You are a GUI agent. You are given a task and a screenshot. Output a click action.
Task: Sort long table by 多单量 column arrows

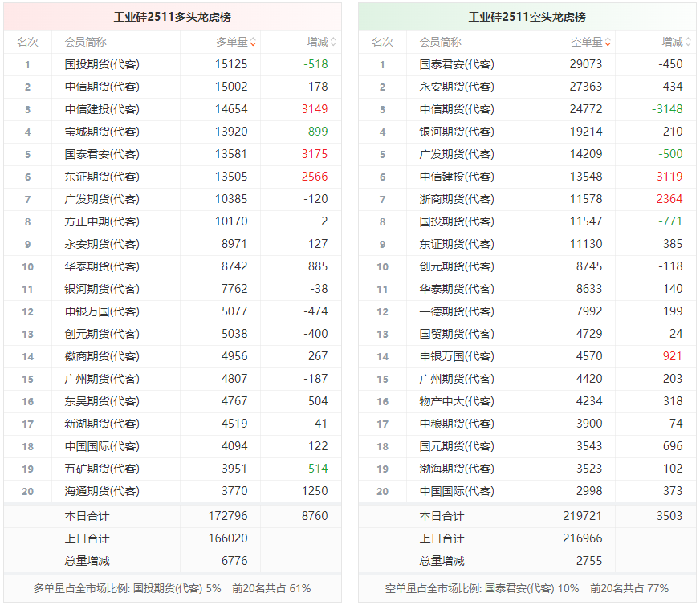[x=253, y=43]
